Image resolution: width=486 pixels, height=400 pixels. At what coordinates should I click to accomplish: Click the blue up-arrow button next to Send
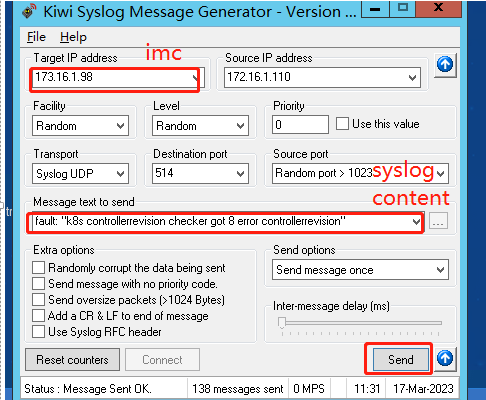click(445, 359)
